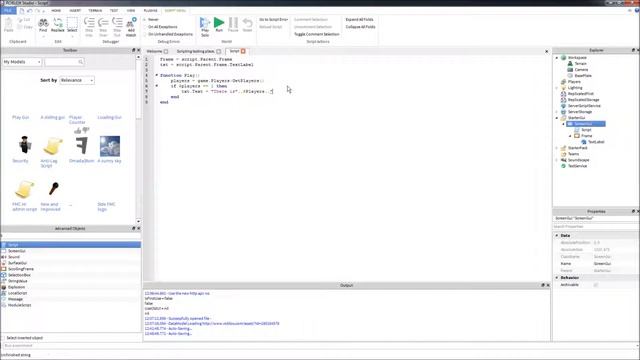Select ServerScriptService in the Explorer
The width and height of the screenshot is (640, 360).
[584, 106]
